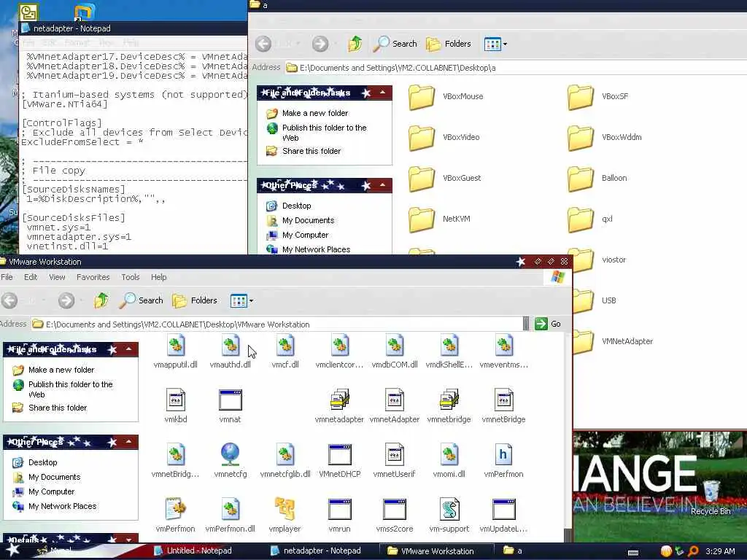Select the VBoxSF folder
Screen dimensions: 747x560
598,97
